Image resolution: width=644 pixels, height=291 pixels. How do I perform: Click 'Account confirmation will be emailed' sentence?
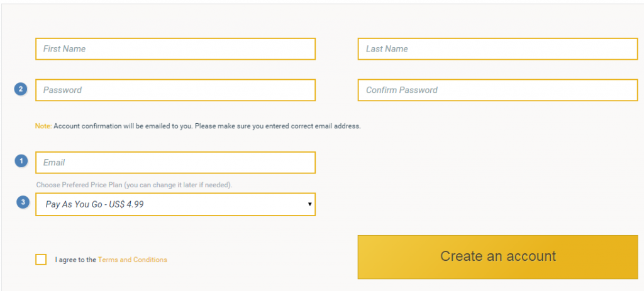(123, 126)
